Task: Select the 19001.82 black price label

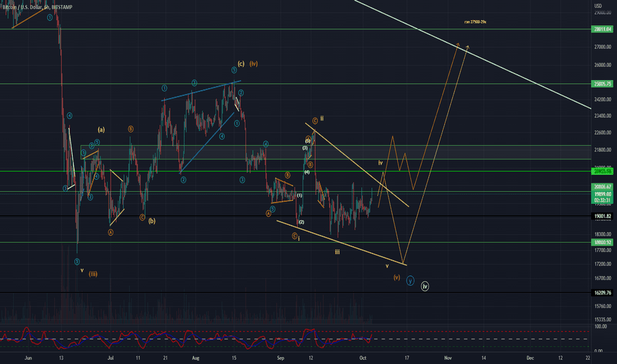Action: [x=602, y=216]
